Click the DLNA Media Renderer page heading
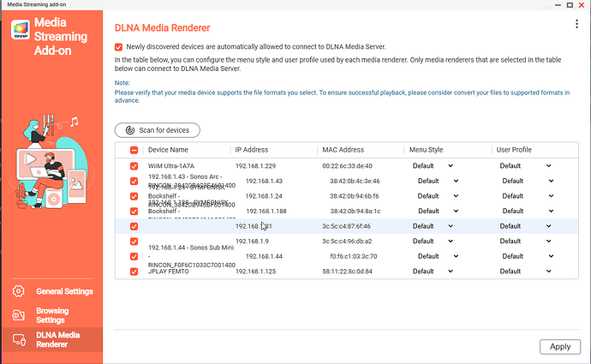591x364 pixels. click(x=162, y=28)
